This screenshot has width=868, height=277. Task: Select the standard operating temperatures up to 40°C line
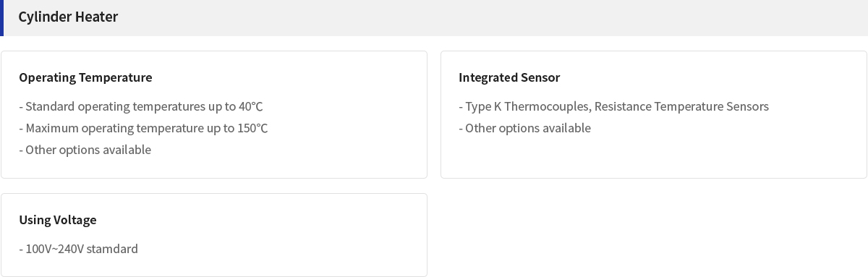[x=141, y=106]
